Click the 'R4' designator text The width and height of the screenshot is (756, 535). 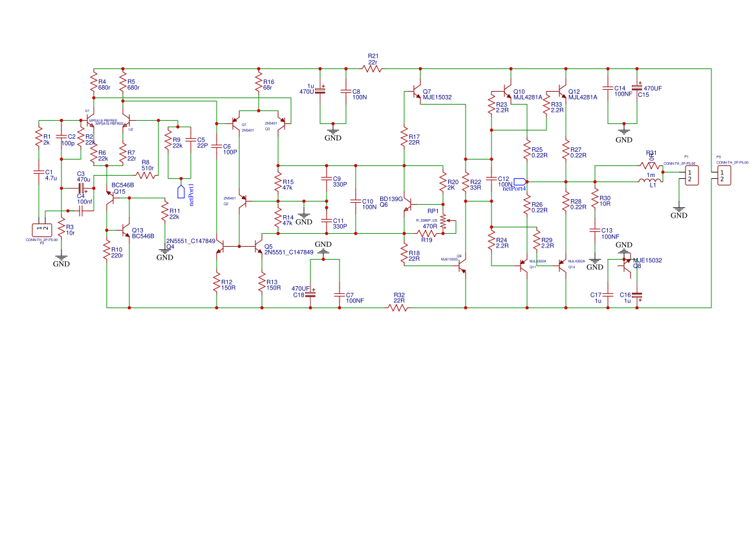point(102,82)
